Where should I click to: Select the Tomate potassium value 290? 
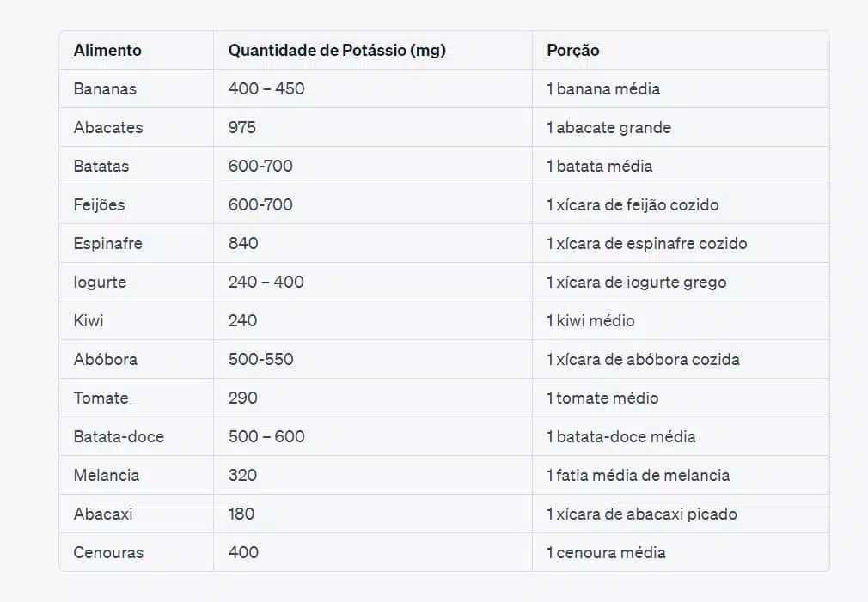[243, 398]
